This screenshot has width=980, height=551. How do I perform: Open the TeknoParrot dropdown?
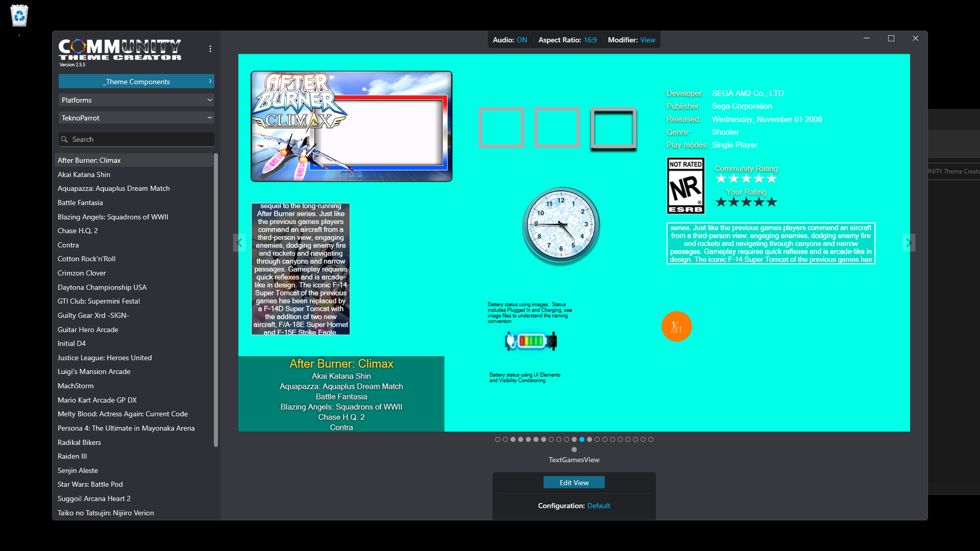[x=136, y=118]
